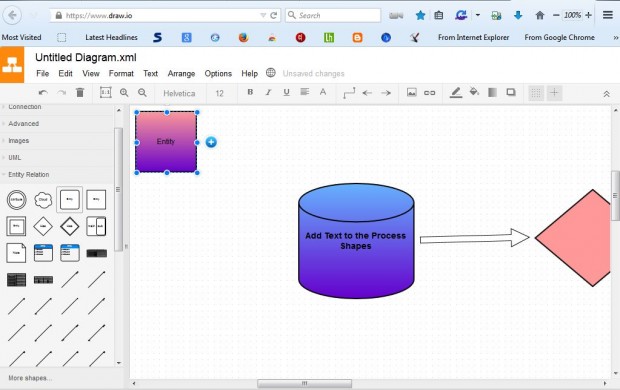The height and width of the screenshot is (390, 620).
Task: Click the Untitled Diagram.xml title
Action: point(85,57)
